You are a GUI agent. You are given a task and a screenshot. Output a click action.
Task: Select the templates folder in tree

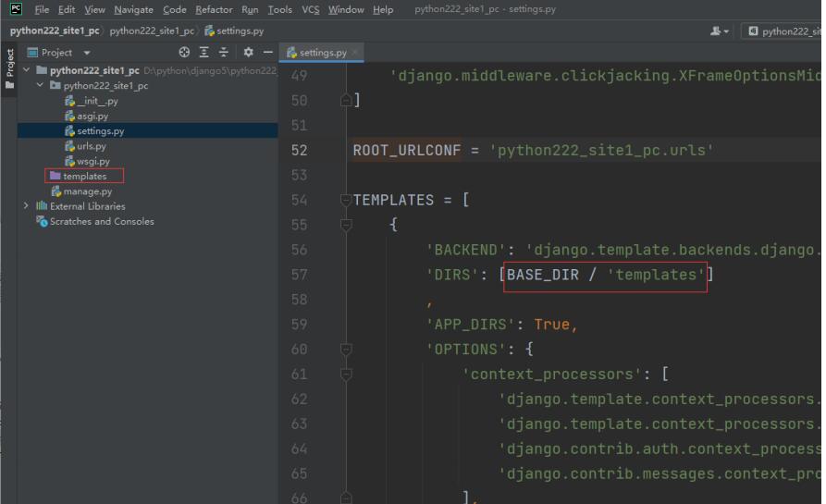point(84,176)
